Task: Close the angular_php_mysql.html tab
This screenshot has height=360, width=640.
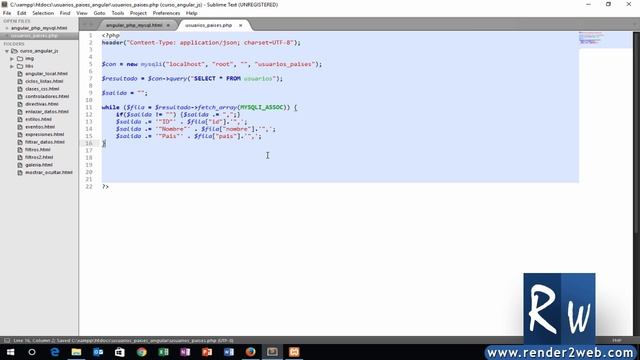Action: [168, 25]
